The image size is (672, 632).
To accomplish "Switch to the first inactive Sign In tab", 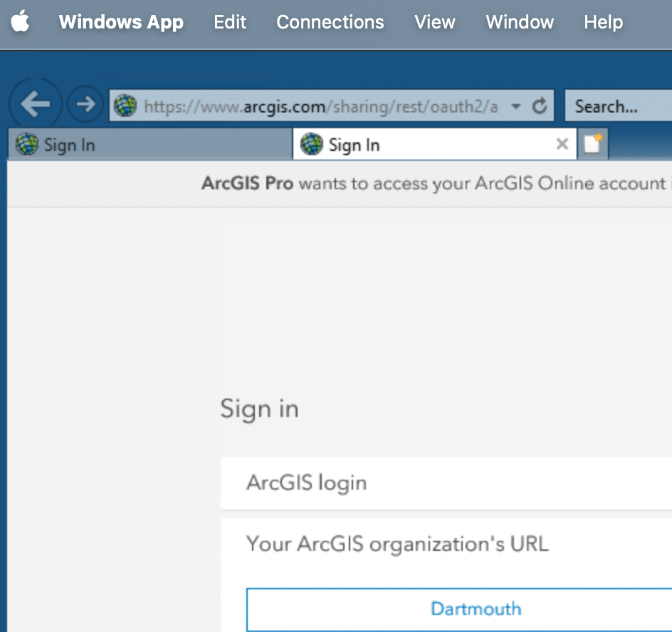I will (x=150, y=144).
